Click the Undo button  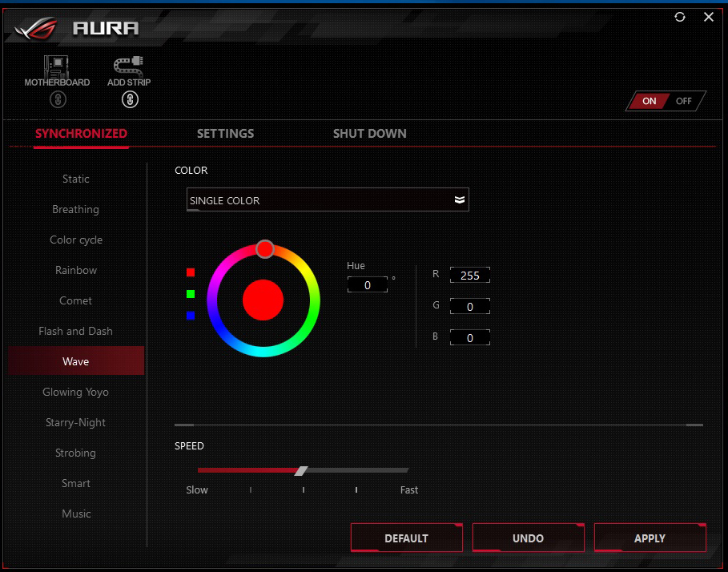[x=528, y=538]
